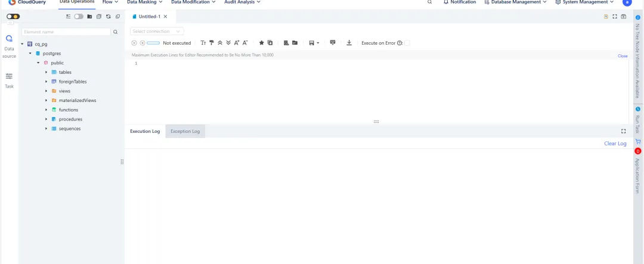Switch to the Exception Log tab
644x264 pixels.
click(185, 131)
